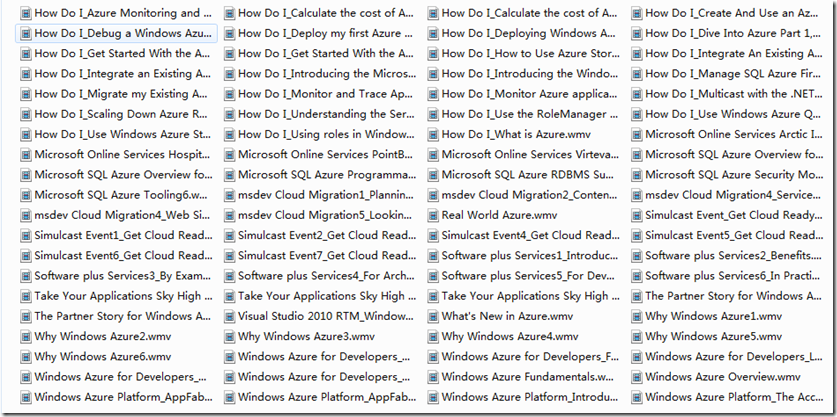This screenshot has width=837, height=417.
Task: Select the Windows Azure Overview.wmv file icon
Action: 636,377
